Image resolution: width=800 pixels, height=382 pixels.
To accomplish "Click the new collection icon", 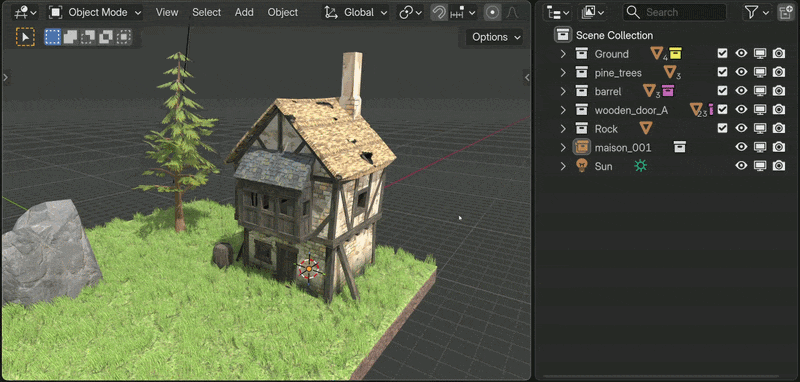I will coord(785,12).
